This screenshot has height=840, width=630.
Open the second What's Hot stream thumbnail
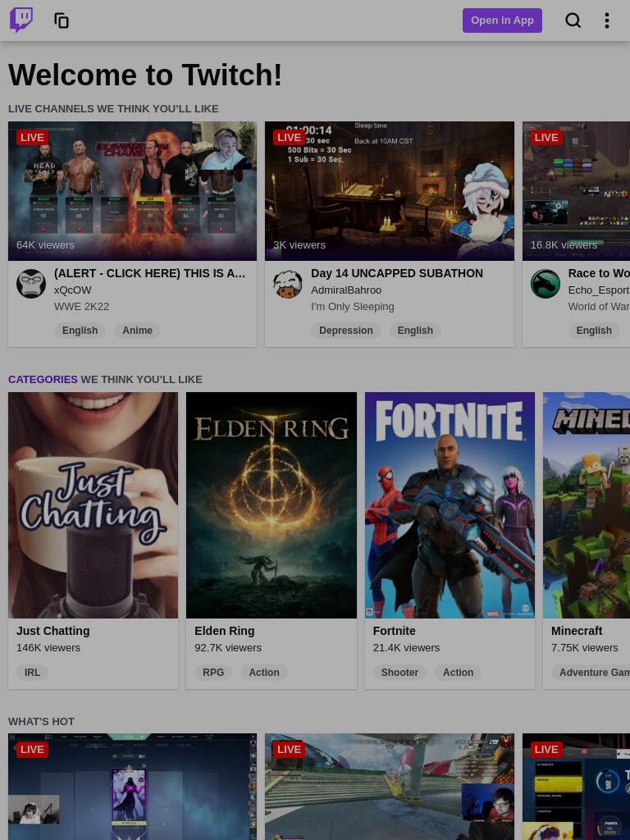coord(390,787)
